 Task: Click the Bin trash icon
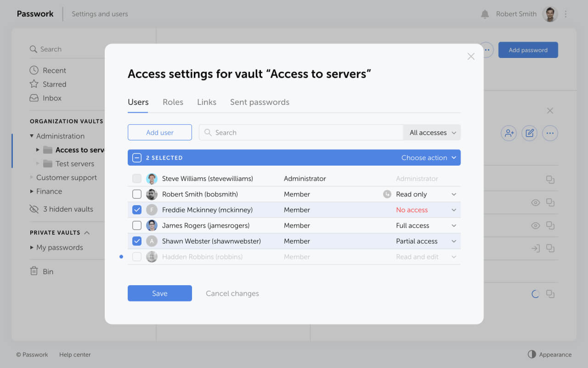tap(34, 271)
